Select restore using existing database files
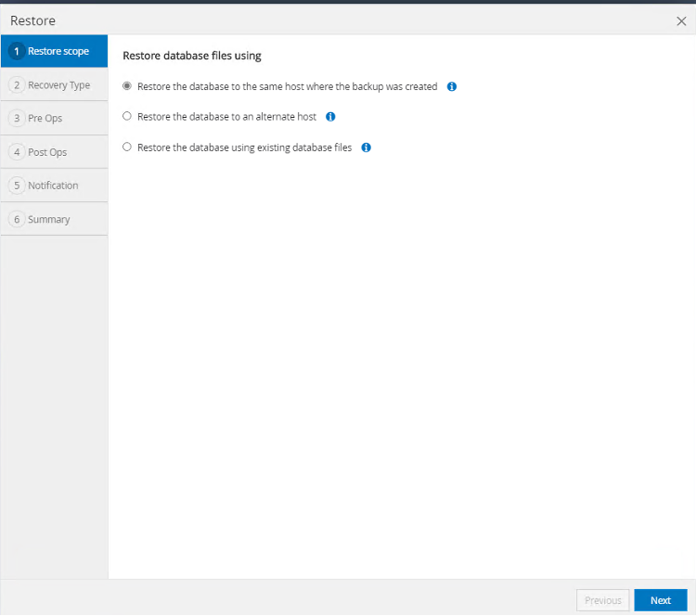This screenshot has width=696, height=616. (x=127, y=148)
